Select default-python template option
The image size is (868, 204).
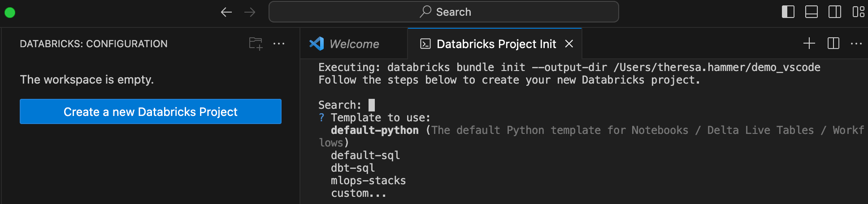coord(374,130)
